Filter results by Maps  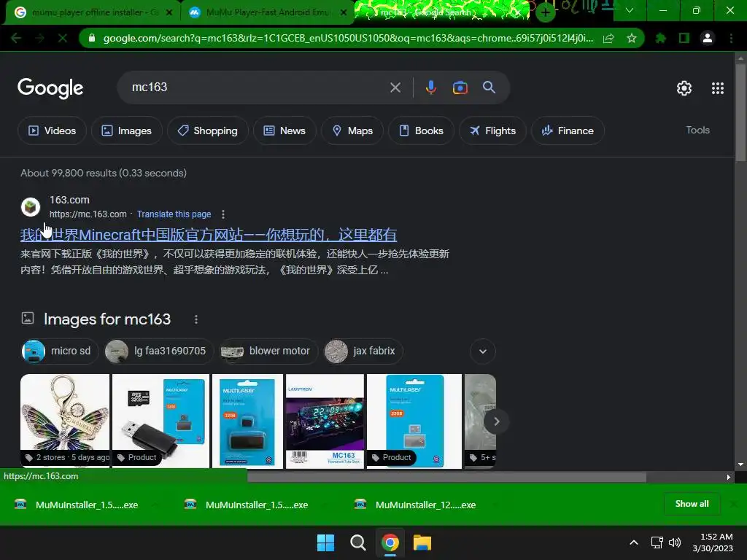(352, 131)
